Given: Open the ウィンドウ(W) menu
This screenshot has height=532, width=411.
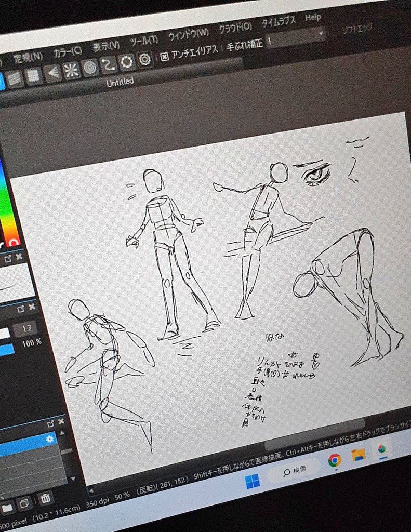Looking at the screenshot, I should click(189, 35).
